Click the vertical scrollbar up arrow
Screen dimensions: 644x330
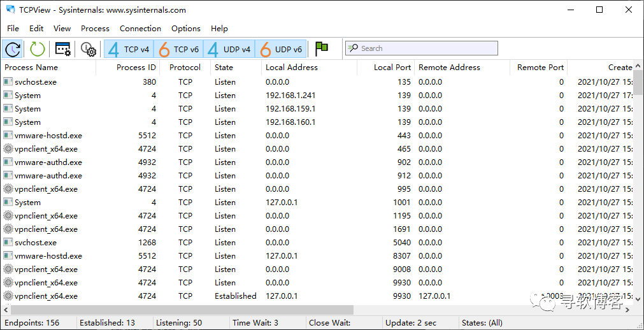coord(638,66)
